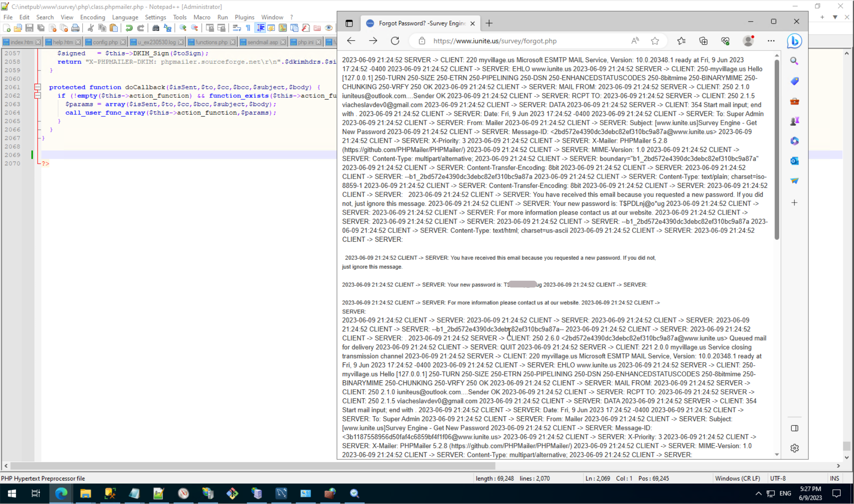854x504 pixels.
Task: Click the Zoom In magnifier icon
Action: pyautogui.click(x=183, y=28)
